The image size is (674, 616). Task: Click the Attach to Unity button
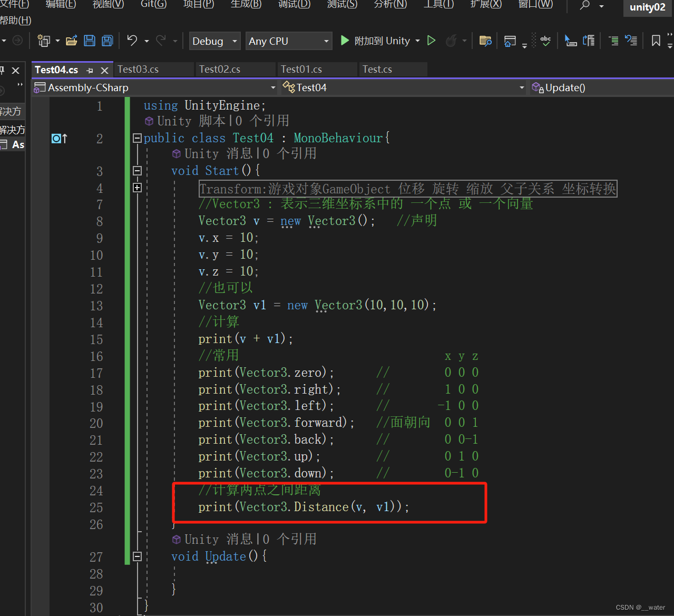[375, 41]
